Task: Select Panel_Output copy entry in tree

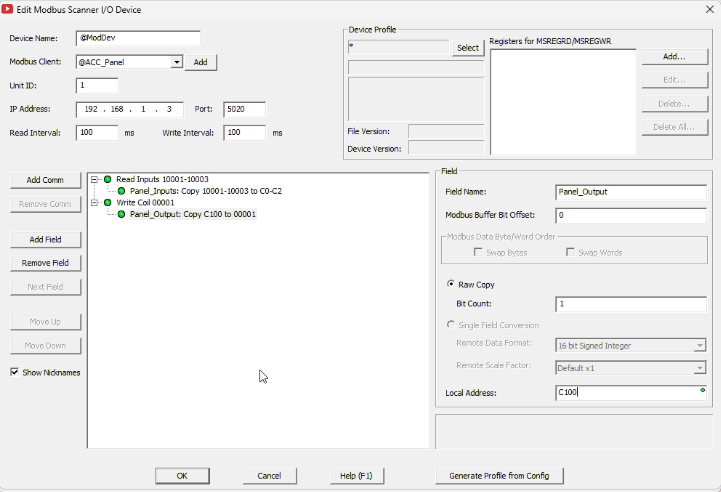Action: point(193,214)
